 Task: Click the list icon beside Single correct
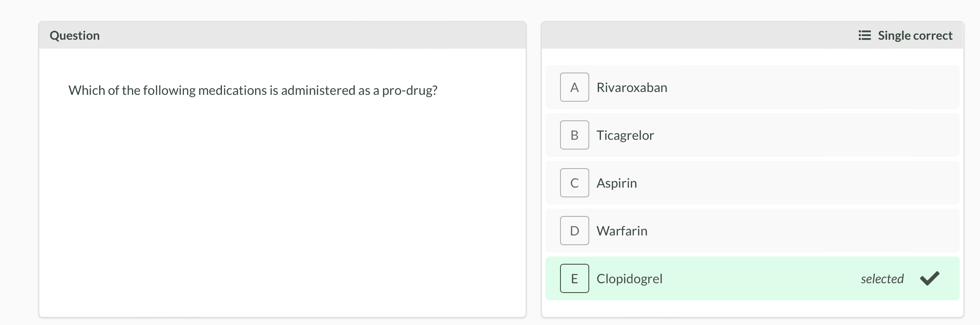(864, 36)
